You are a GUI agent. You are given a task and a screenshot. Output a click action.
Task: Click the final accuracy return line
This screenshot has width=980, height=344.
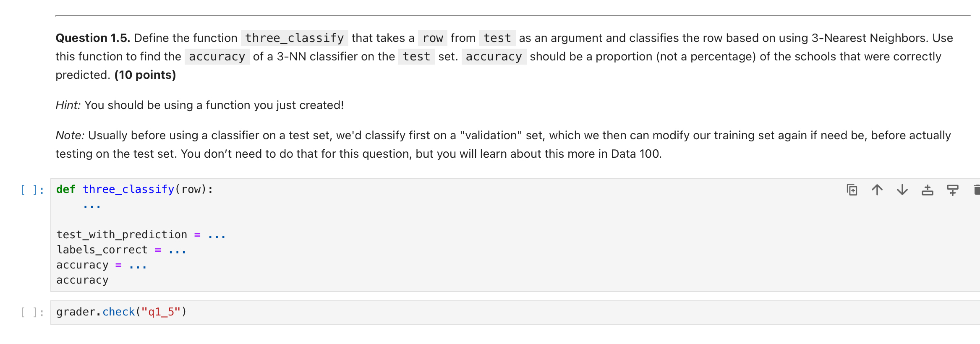(x=82, y=280)
